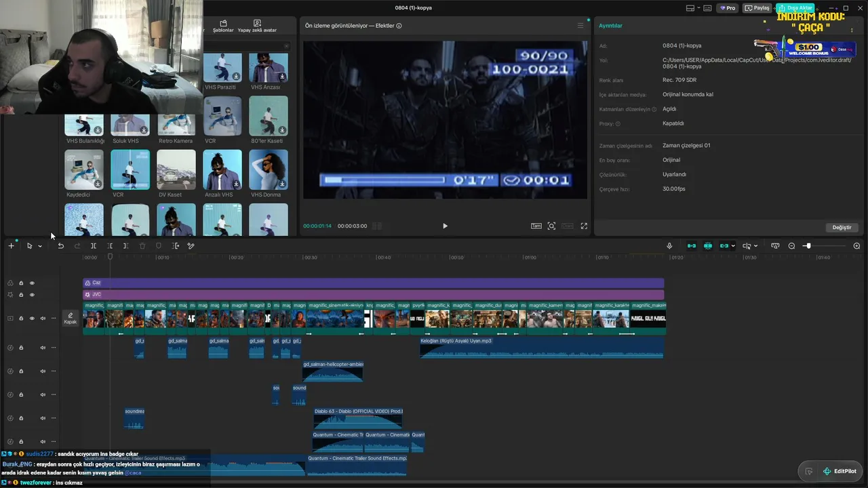Click the microphone voiceover record icon
This screenshot has width=868, height=488.
coord(669,246)
